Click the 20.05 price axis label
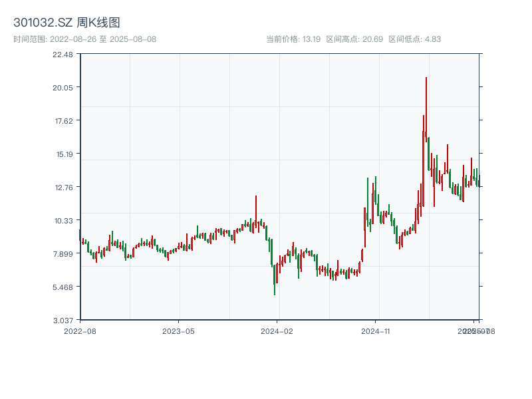532x399 pixels. click(x=63, y=88)
